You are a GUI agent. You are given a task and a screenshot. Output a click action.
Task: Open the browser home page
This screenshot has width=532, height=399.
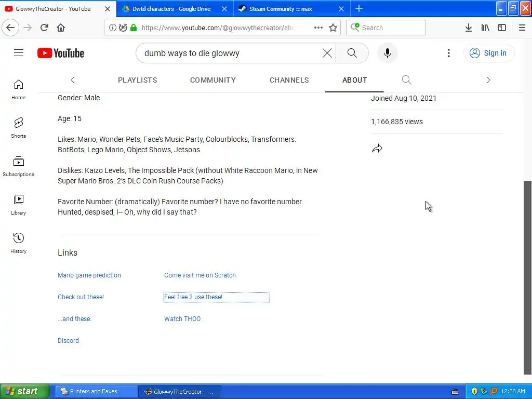click(x=61, y=28)
